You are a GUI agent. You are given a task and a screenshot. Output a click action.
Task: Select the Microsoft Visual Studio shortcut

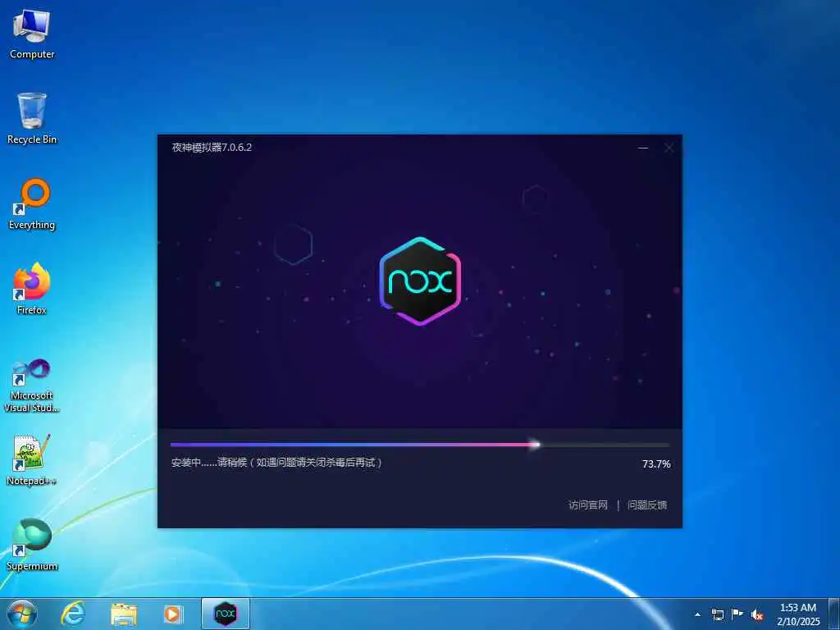(x=32, y=386)
